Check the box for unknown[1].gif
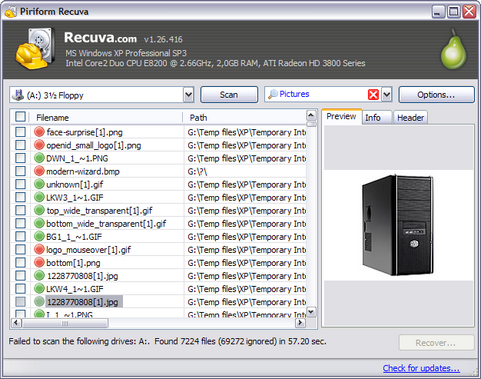The height and width of the screenshot is (379, 481). point(20,184)
